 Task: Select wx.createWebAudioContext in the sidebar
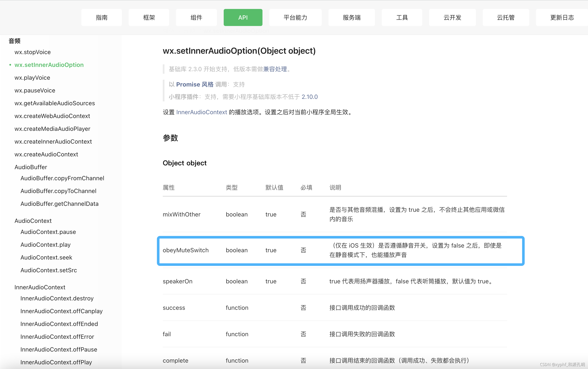pyautogui.click(x=52, y=116)
